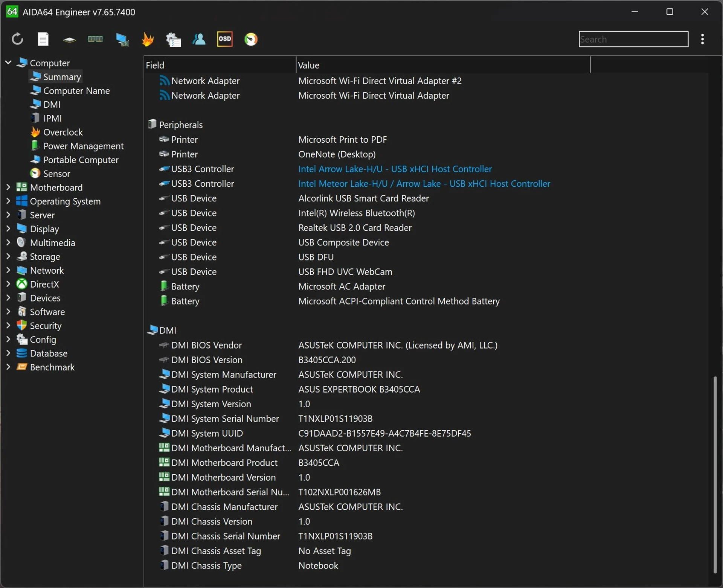Toggle the OSD panel icon
The width and height of the screenshot is (723, 588).
[225, 39]
